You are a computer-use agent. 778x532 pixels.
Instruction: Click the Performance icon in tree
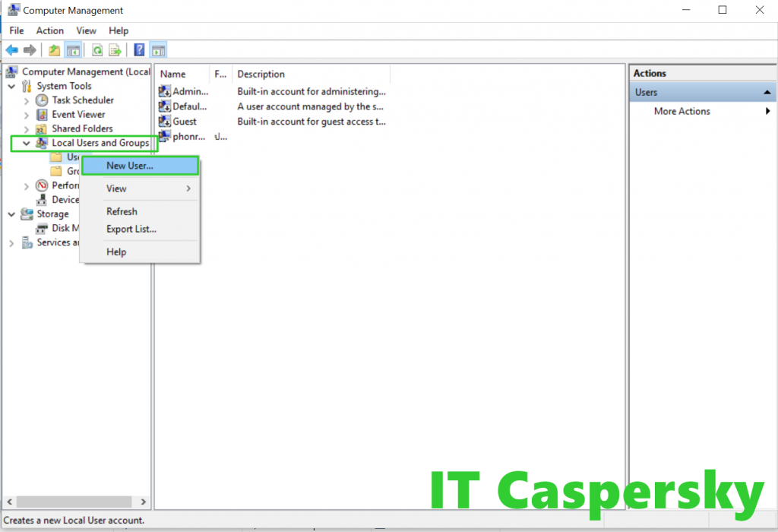tap(42, 185)
